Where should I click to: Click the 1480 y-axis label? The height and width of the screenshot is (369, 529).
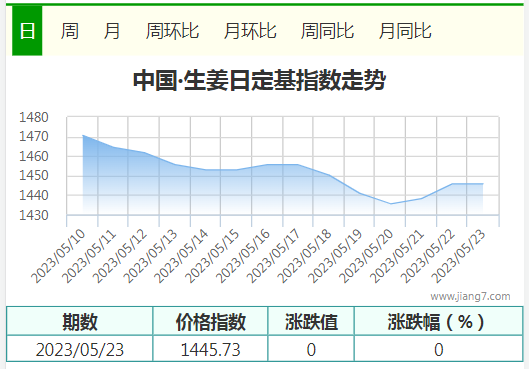pyautogui.click(x=34, y=117)
